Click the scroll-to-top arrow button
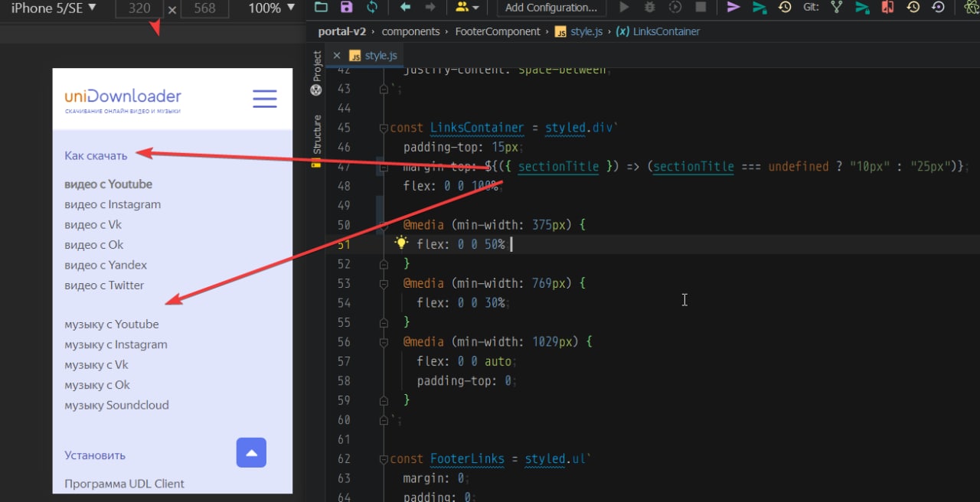 pyautogui.click(x=251, y=452)
